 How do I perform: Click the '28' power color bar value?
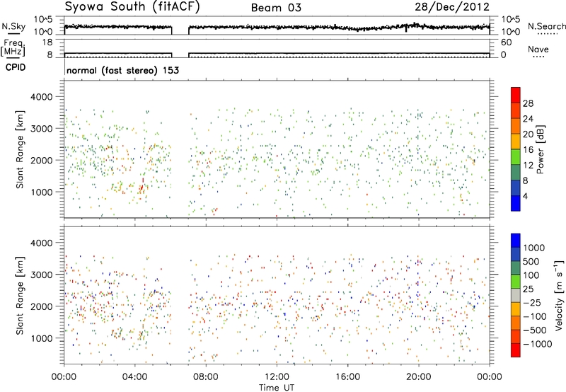(x=528, y=103)
